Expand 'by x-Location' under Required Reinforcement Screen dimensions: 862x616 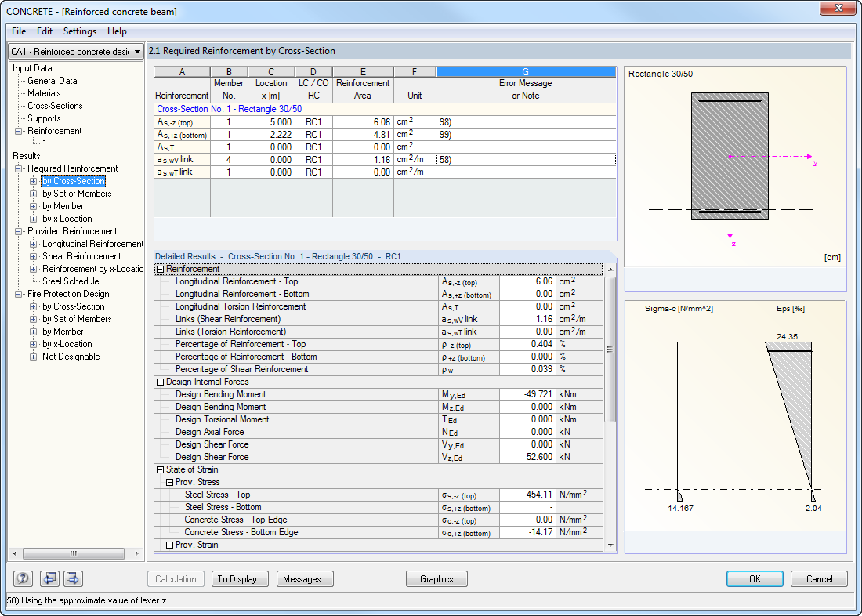click(34, 219)
